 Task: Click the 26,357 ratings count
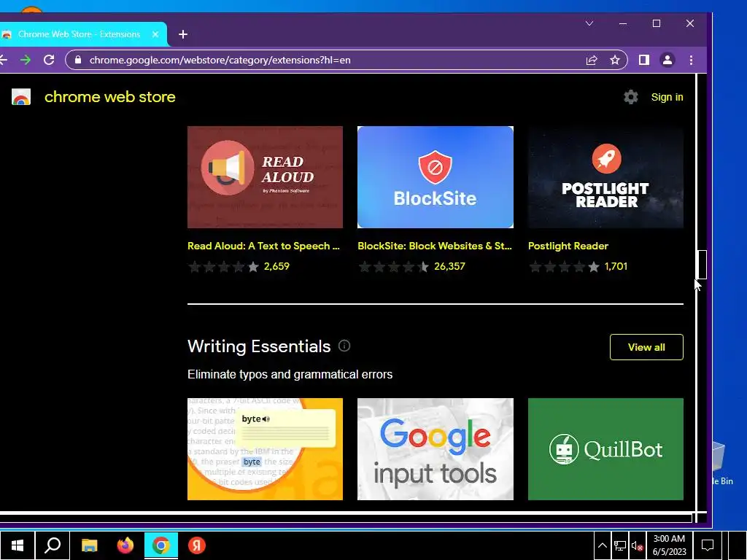pyautogui.click(x=449, y=266)
